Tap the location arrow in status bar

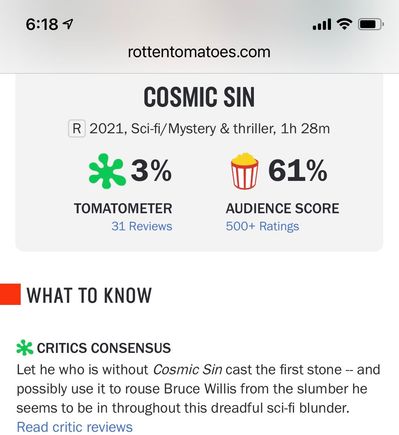[x=68, y=24]
